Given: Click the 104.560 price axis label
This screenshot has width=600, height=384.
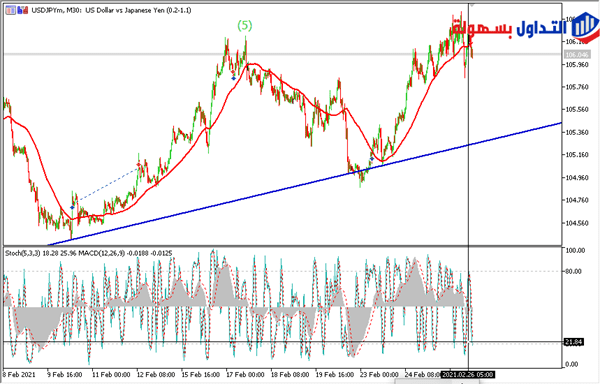Looking at the screenshot, I should (x=577, y=223).
